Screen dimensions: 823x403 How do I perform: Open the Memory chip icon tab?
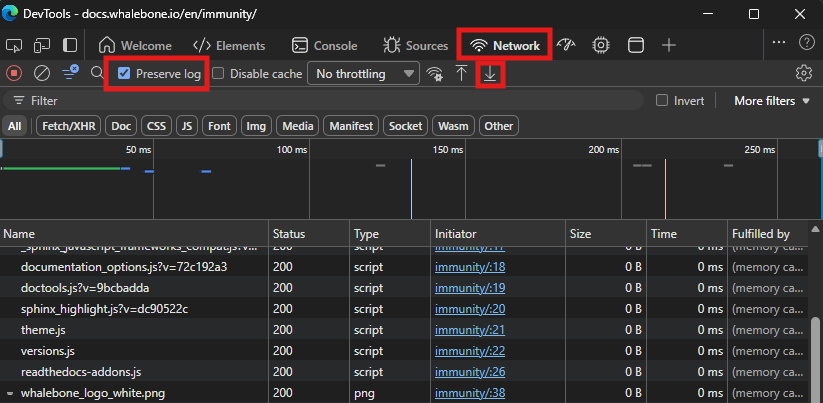(600, 46)
